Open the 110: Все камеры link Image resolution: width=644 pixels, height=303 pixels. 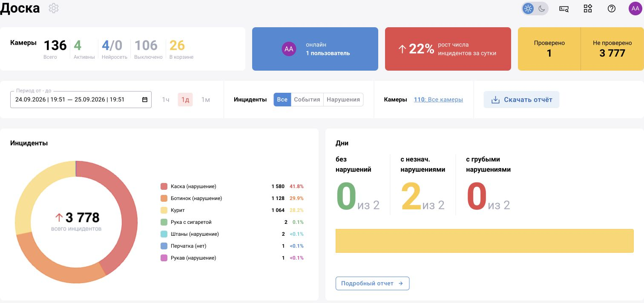pyautogui.click(x=438, y=100)
